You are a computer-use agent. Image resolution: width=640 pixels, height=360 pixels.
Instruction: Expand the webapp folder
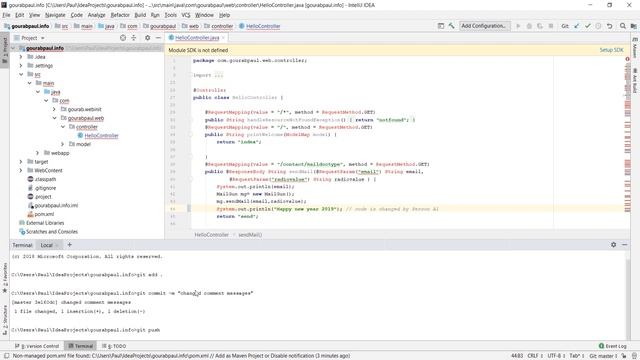(38, 153)
